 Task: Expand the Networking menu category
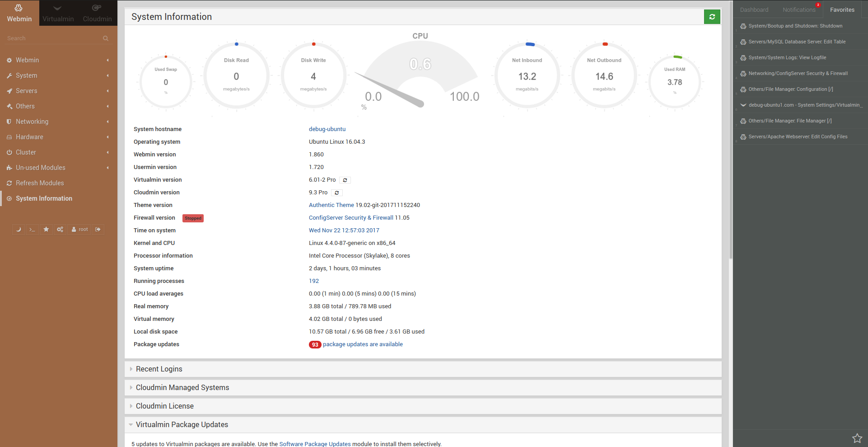[59, 122]
